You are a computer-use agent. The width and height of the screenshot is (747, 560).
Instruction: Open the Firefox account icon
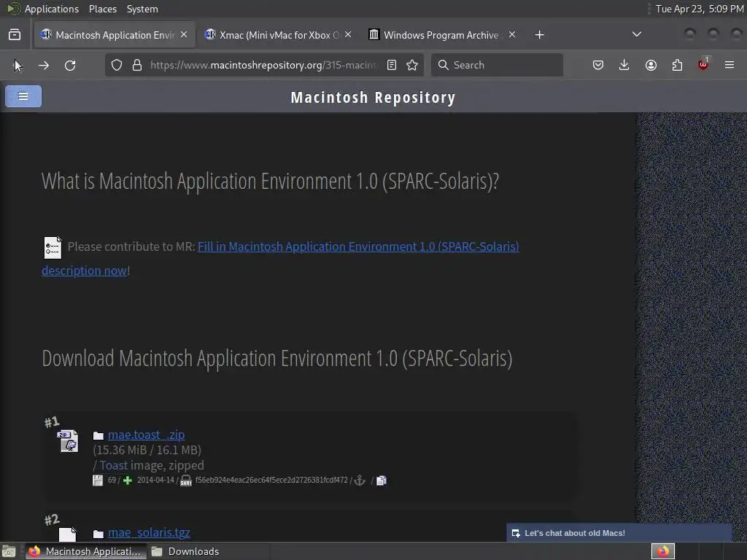tap(651, 65)
